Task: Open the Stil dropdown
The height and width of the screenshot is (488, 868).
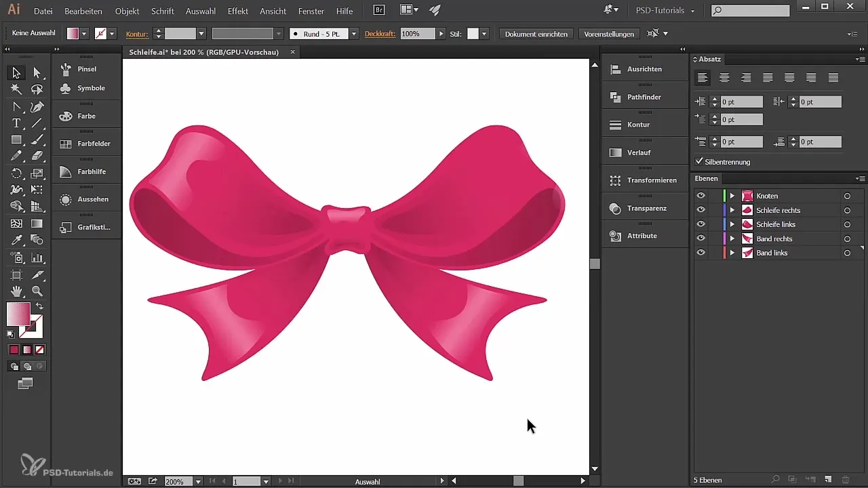Action: coord(484,33)
